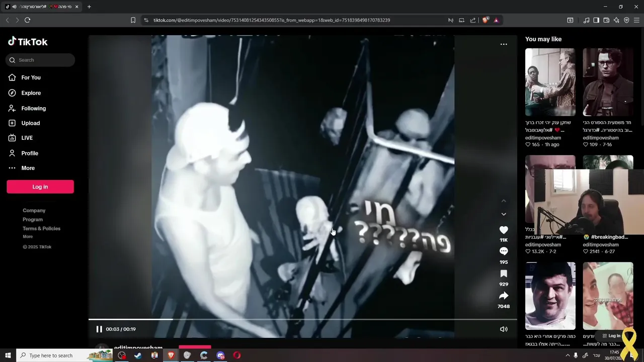
Task: Open the browser hamburger menu
Action: (637, 20)
